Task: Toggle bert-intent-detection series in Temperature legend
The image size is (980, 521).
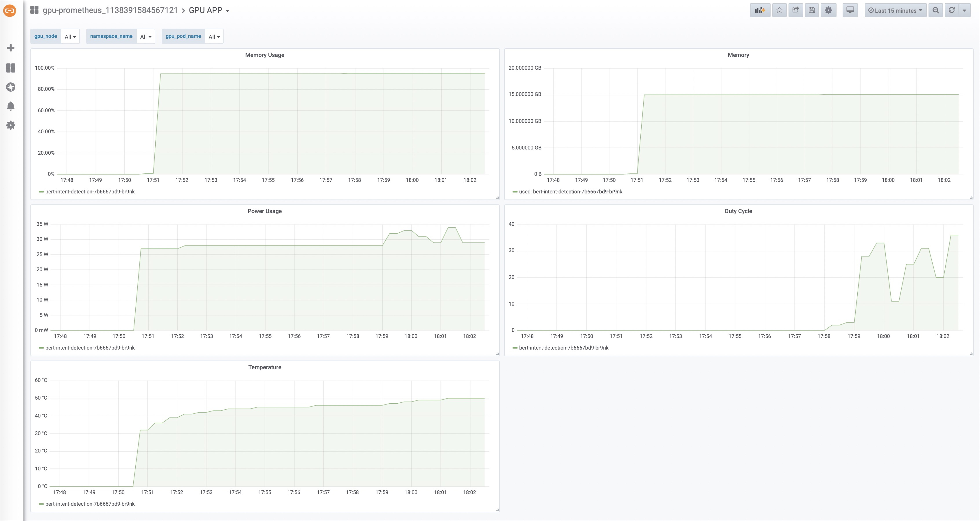Action: 90,504
